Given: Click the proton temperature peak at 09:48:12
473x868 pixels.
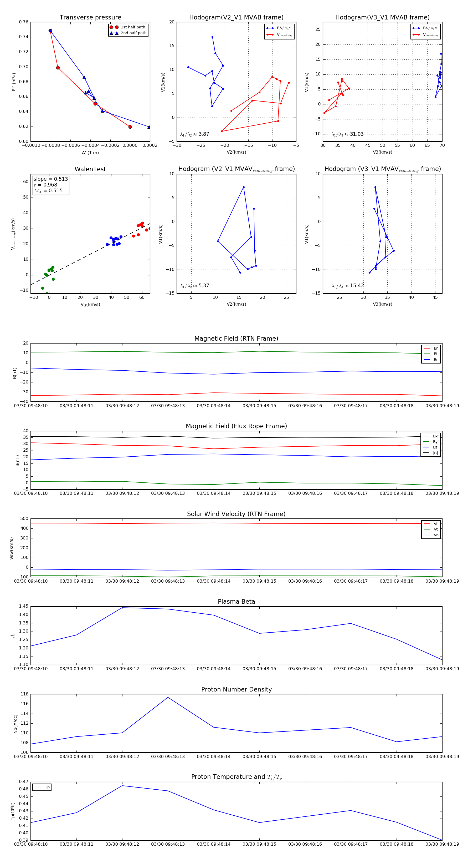Looking at the screenshot, I should click(122, 786).
